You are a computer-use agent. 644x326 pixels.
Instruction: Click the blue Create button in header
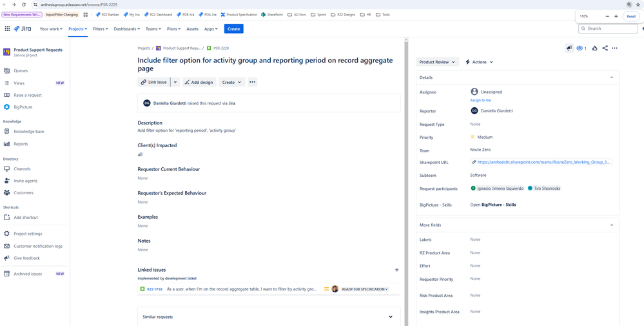click(234, 29)
